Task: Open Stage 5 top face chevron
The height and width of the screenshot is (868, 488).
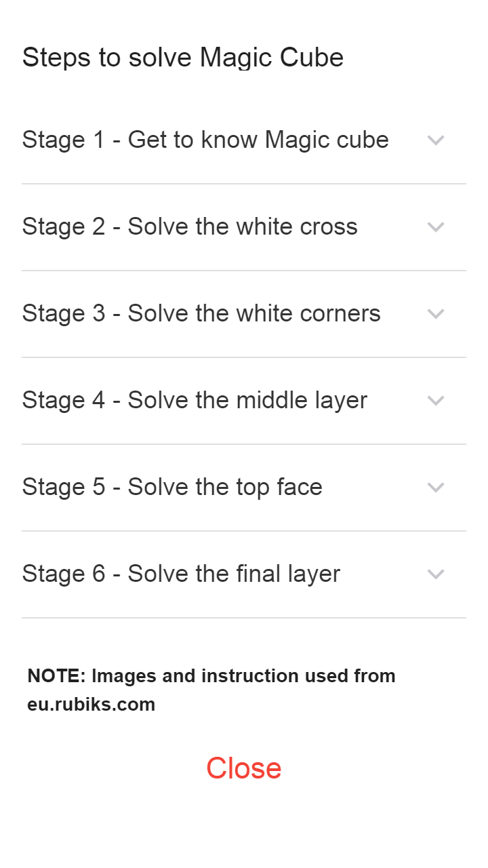Action: click(436, 488)
